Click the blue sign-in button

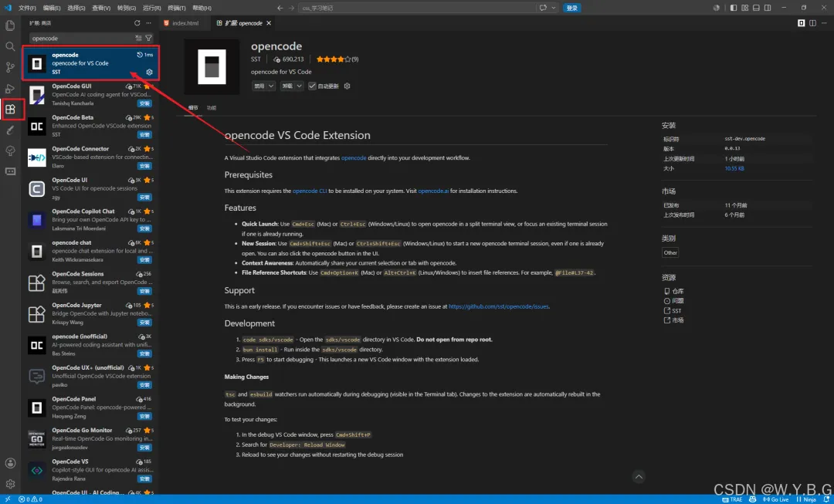571,8
